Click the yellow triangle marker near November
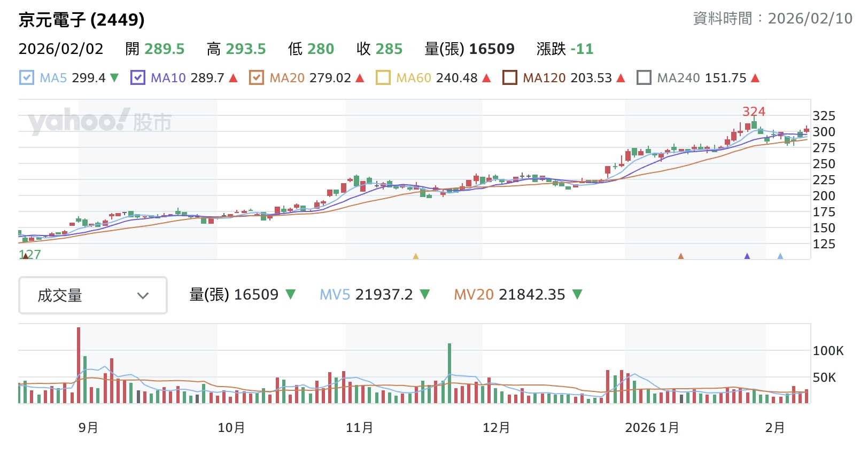This screenshot has width=868, height=456. point(416,256)
